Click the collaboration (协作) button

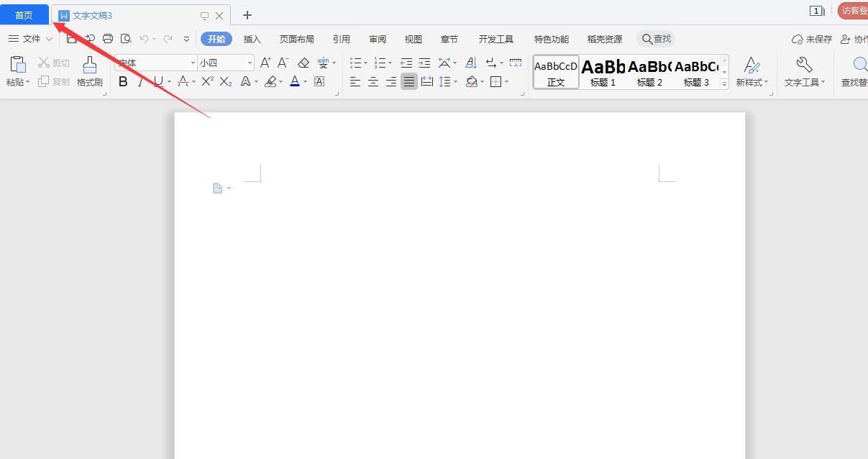click(854, 39)
